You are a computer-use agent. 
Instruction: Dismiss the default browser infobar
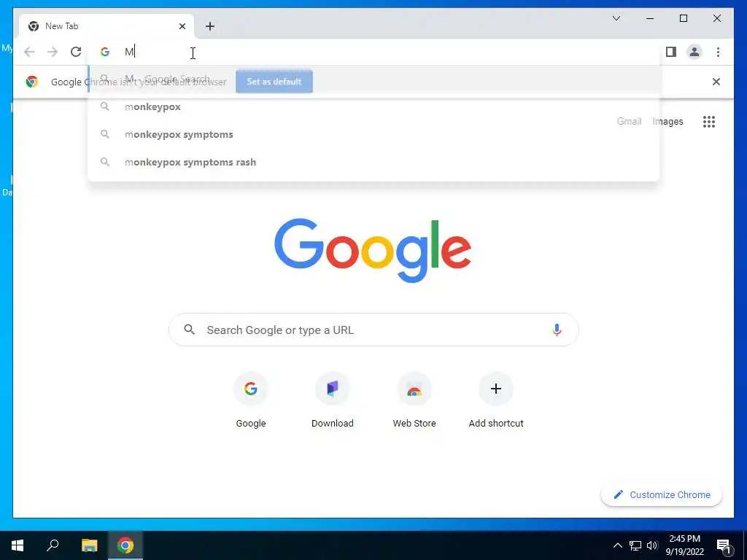[716, 82]
